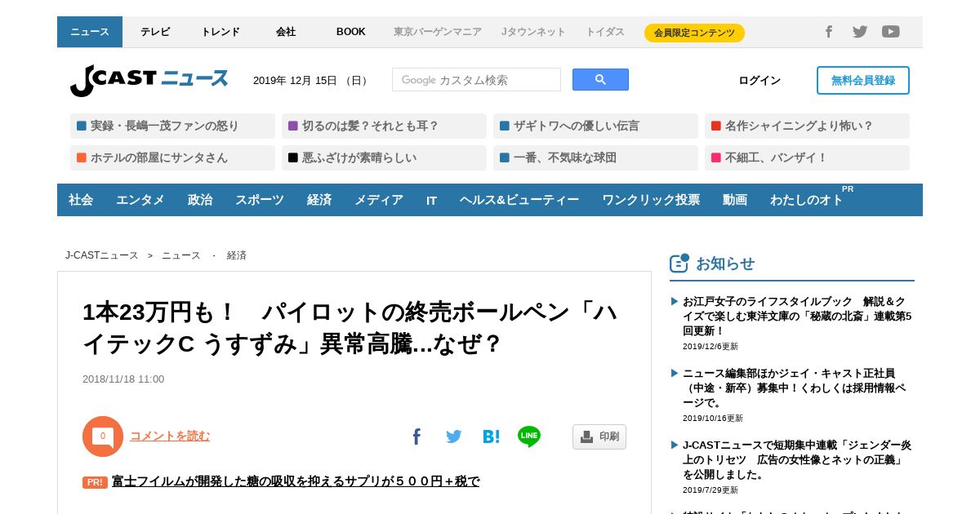The image size is (980, 514).
Task: Open 名作シャイニングより怖い？ topic
Action: (807, 126)
